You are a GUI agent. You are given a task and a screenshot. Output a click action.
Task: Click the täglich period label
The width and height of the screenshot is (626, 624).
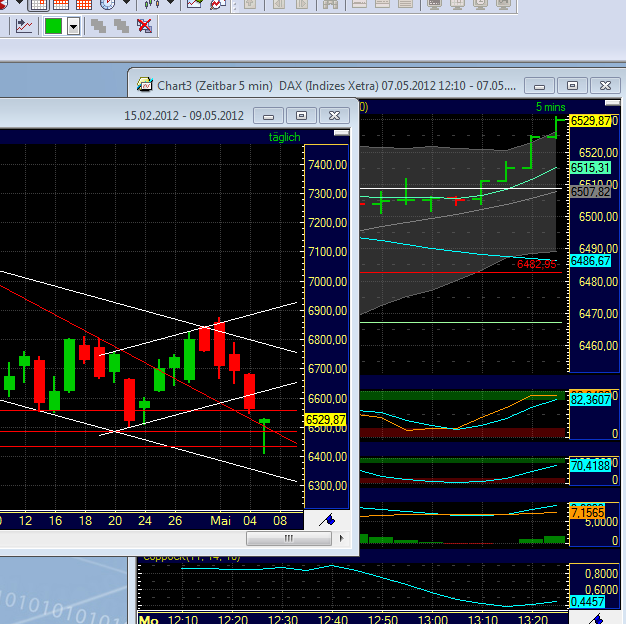284,137
